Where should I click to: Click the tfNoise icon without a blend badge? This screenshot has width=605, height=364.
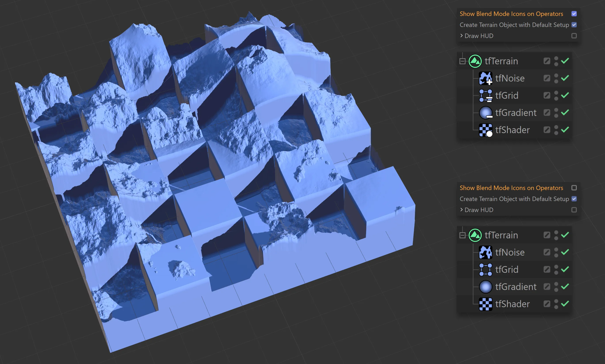pyautogui.click(x=485, y=252)
